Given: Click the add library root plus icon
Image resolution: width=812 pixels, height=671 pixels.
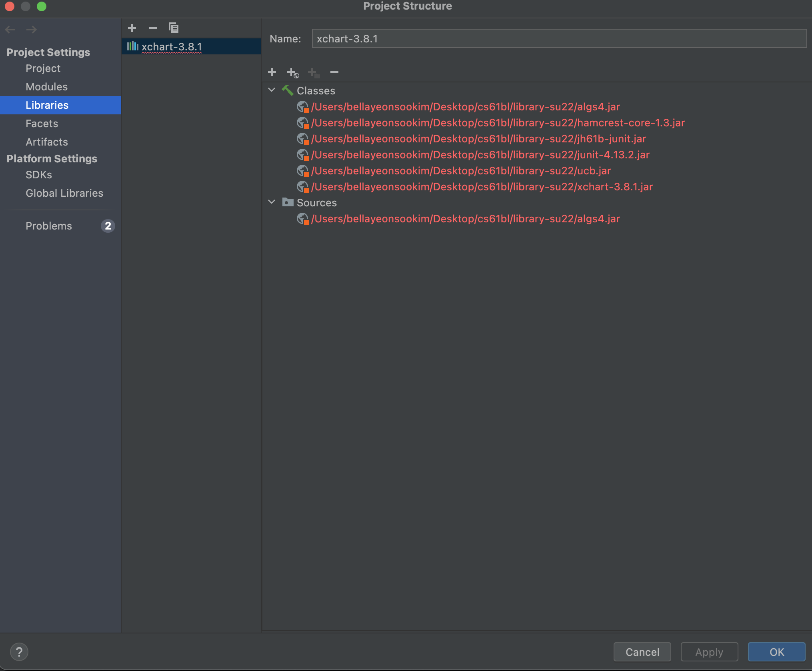Looking at the screenshot, I should 272,72.
